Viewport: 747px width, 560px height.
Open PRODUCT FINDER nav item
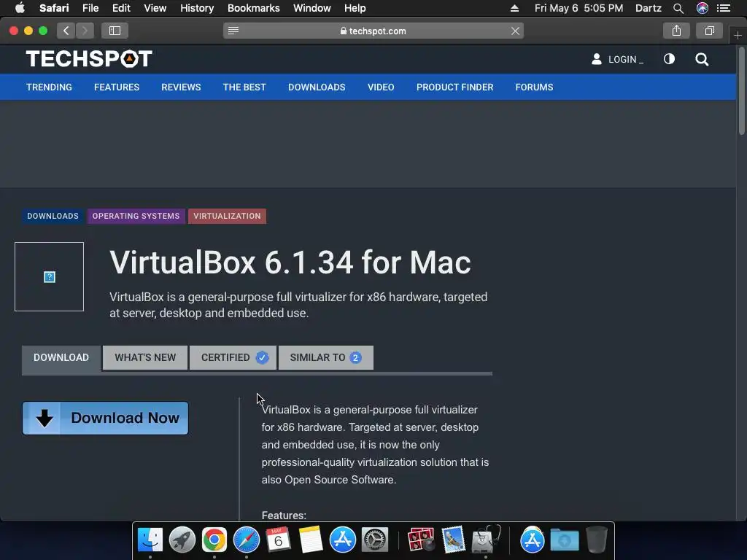(455, 87)
